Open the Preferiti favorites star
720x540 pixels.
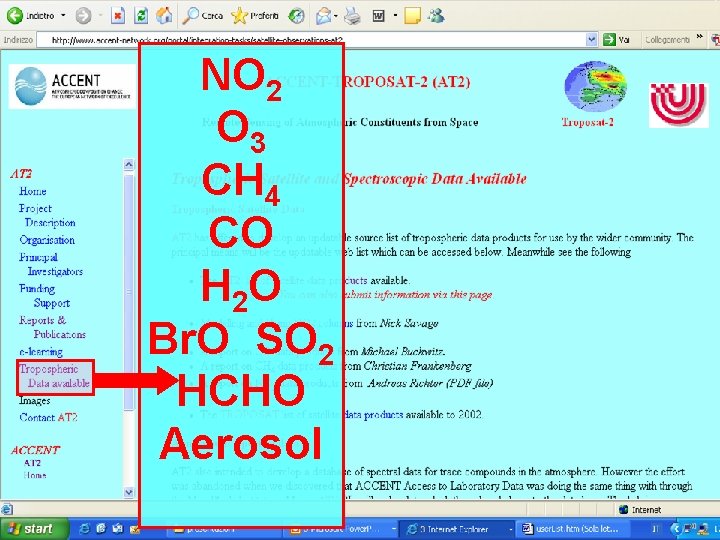255,16
